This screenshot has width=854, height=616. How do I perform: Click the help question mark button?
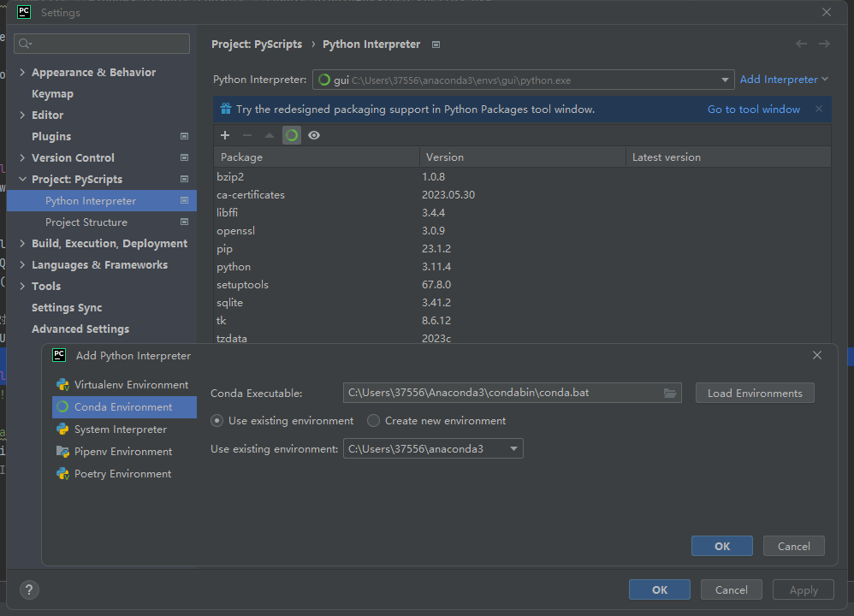(29, 589)
